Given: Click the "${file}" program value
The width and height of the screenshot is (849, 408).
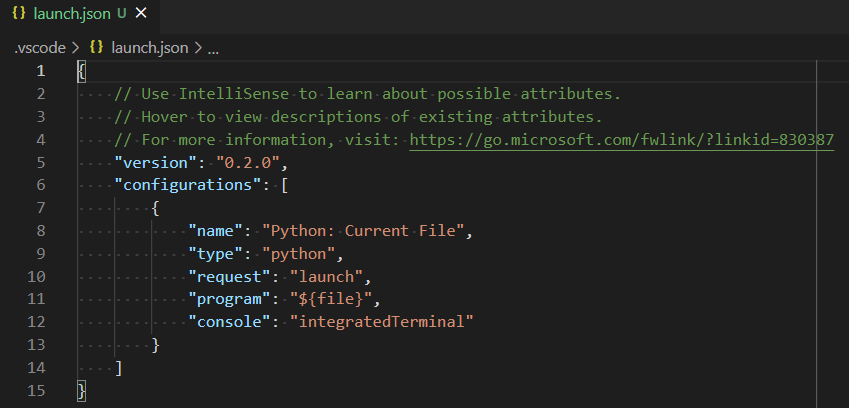Looking at the screenshot, I should [331, 299].
